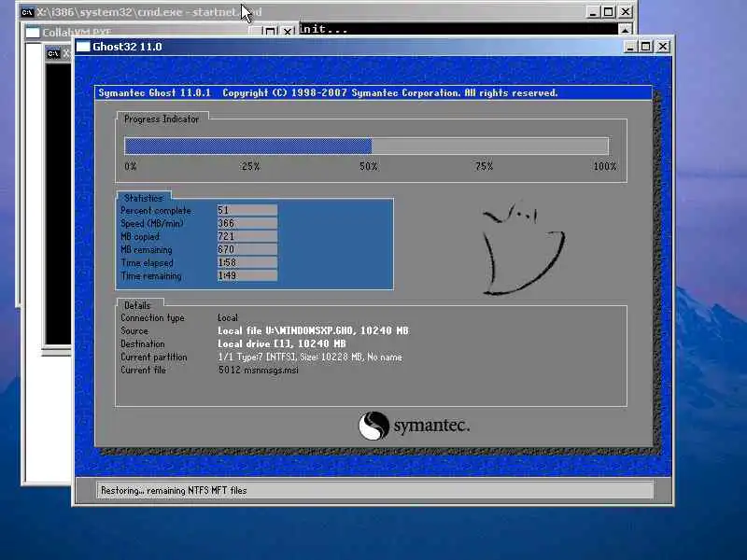Click the cmd.exe startnet window icon
Image resolution: width=747 pixels, height=560 pixels.
(x=28, y=12)
